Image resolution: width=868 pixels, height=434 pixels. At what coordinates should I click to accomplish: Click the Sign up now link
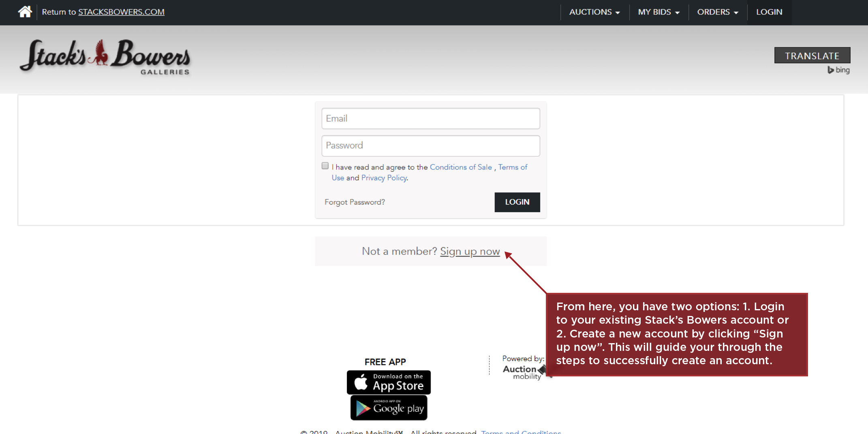[x=470, y=251]
